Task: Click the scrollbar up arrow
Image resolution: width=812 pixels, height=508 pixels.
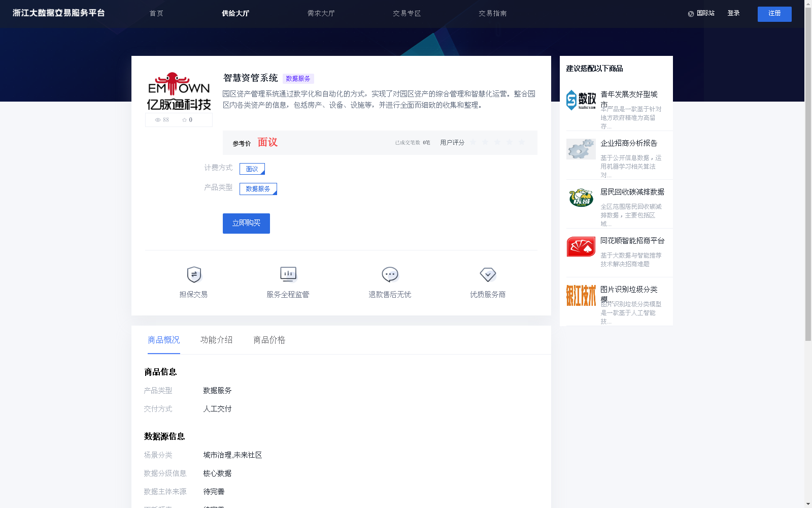Action: click(808, 3)
